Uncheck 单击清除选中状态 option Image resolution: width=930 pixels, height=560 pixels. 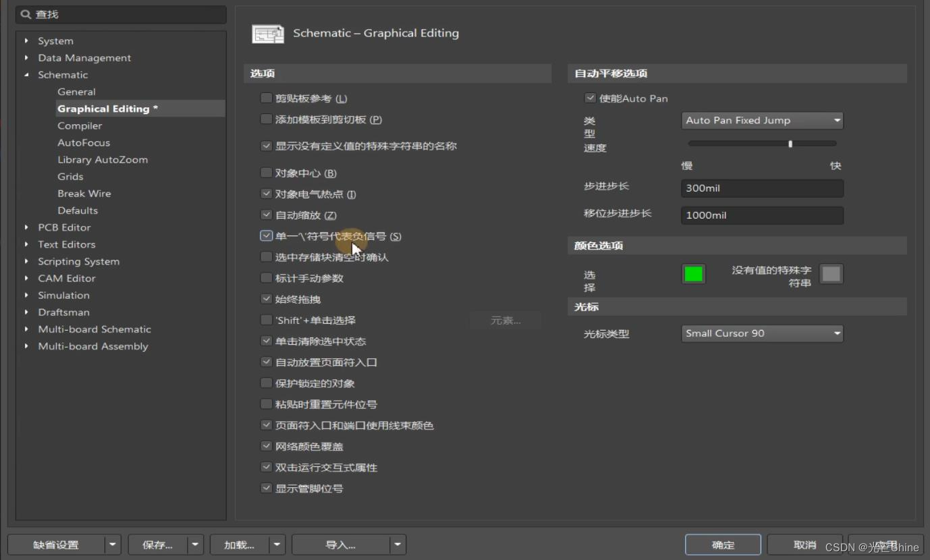tap(266, 341)
